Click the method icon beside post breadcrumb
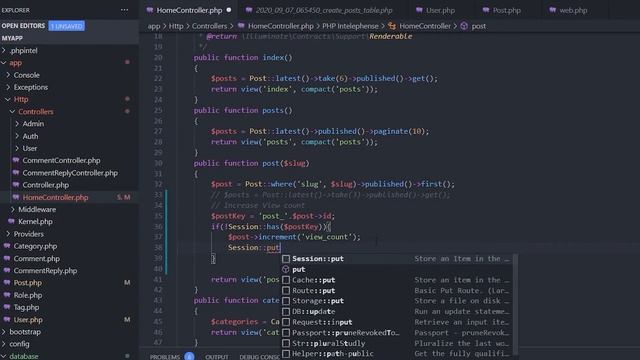 pos(464,26)
